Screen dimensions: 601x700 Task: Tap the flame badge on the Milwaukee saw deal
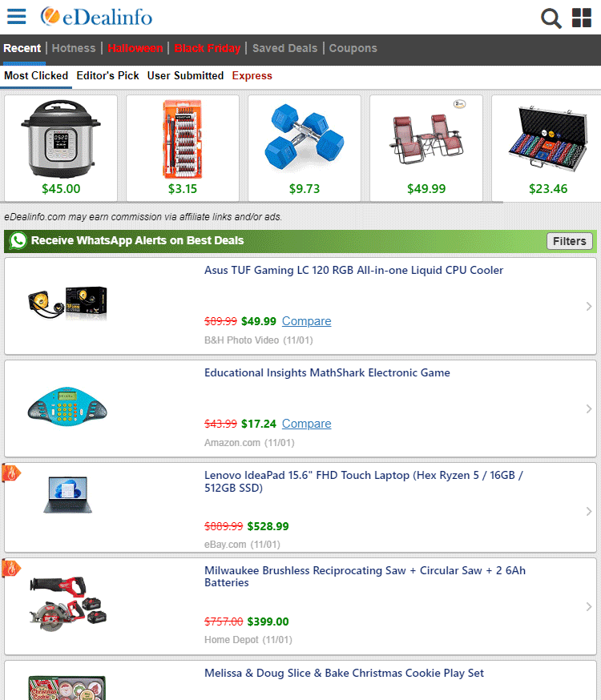tap(11, 569)
